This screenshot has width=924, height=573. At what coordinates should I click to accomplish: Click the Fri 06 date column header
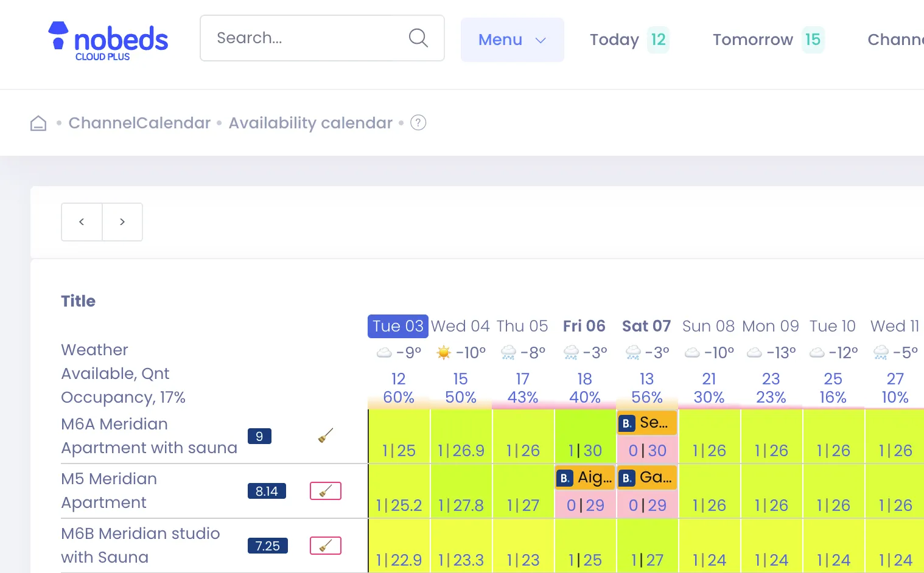tap(584, 326)
